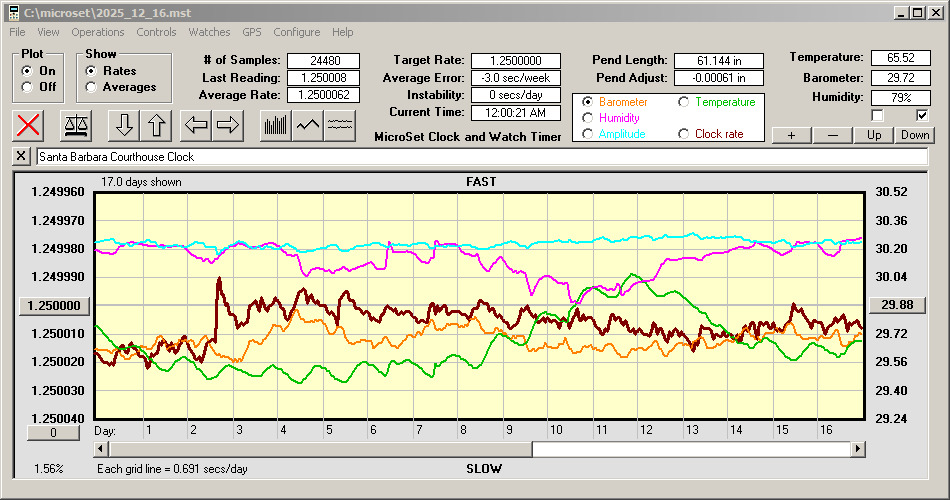Select the wavy lines graph icon

(x=341, y=125)
